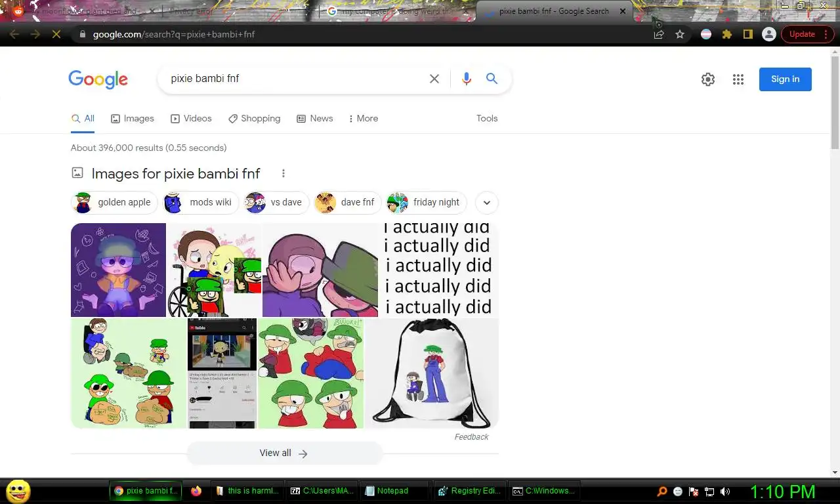This screenshot has height=504, width=840.
Task: Go back to the previous page
Action: click(14, 34)
